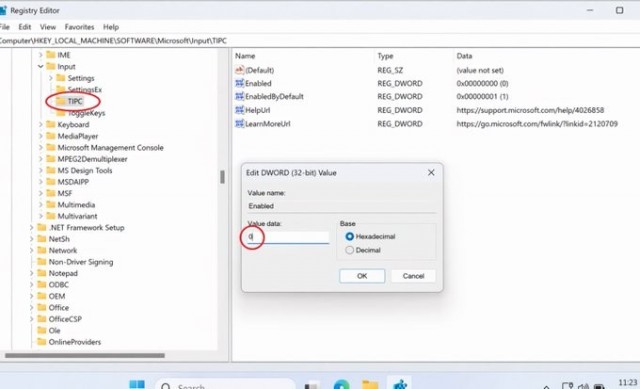Image resolution: width=640 pixels, height=389 pixels.
Task: Click the Keyboard folder icon
Action: (x=51, y=124)
